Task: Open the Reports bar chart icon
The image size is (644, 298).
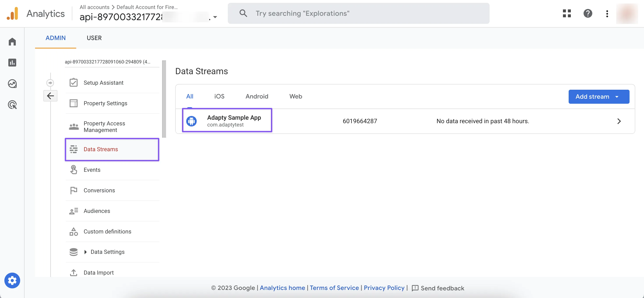Action: click(12, 62)
